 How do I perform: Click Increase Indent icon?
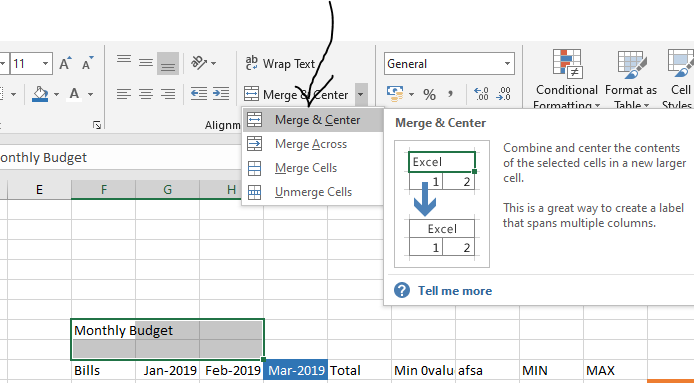pyautogui.click(x=221, y=93)
